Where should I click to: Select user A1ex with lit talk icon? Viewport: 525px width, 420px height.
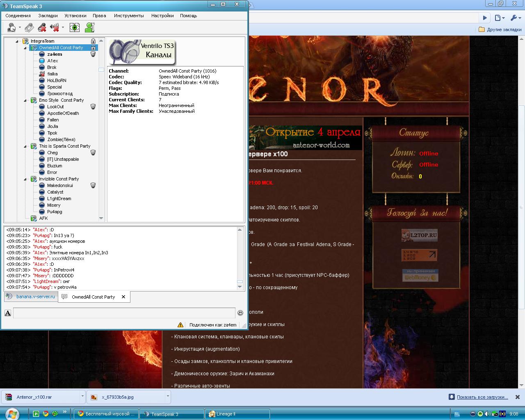(52, 61)
